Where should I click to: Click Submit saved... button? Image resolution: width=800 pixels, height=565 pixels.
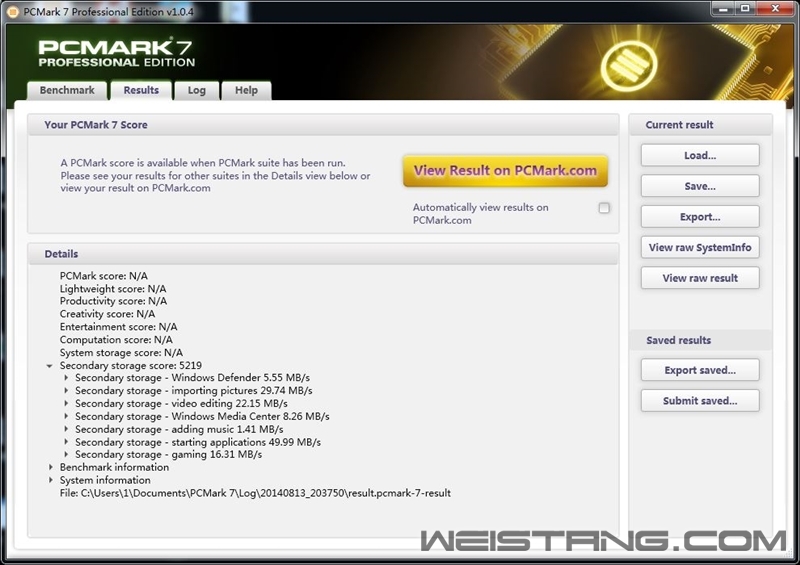coord(700,401)
